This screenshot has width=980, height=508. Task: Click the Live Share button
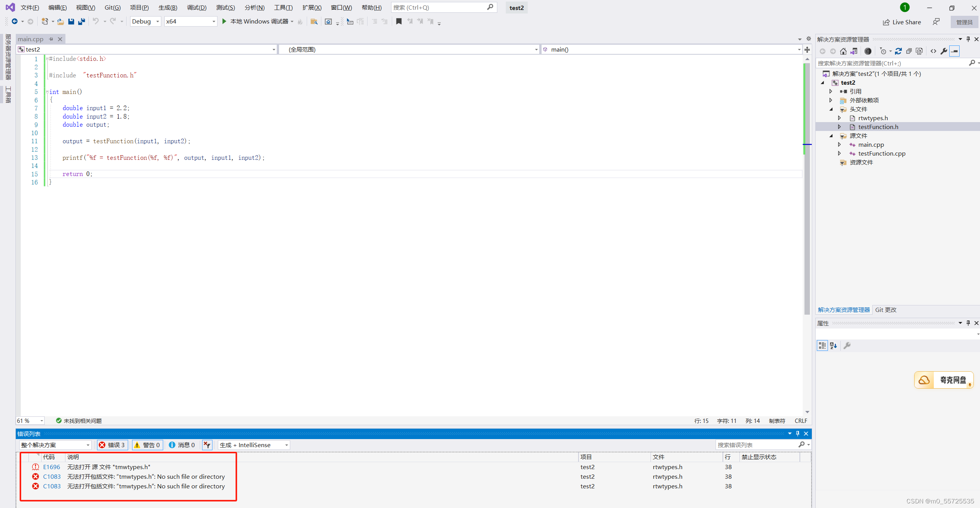click(x=902, y=22)
